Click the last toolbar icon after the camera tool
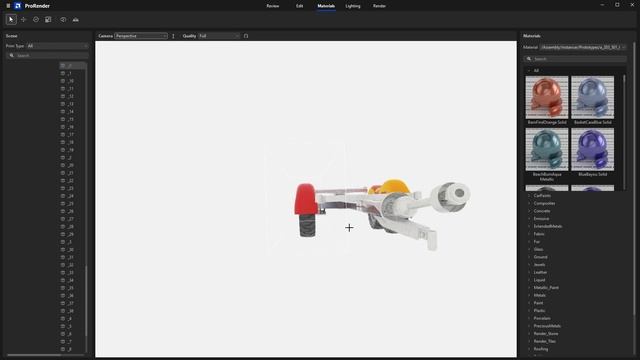Screen dimensions: 640x360 (76, 20)
